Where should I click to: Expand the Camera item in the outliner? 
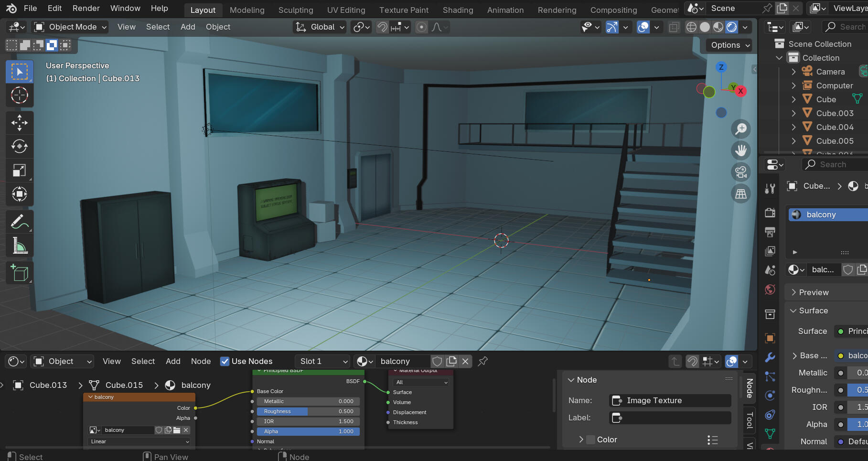793,72
